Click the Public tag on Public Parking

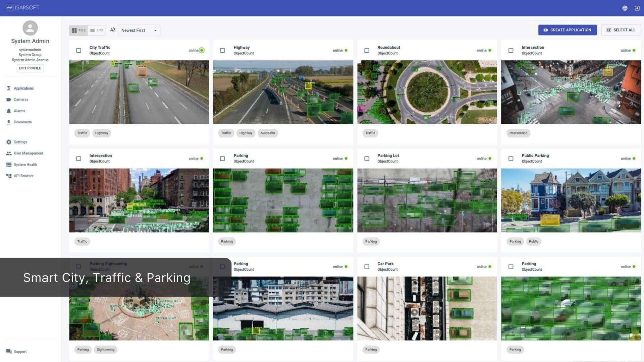pyautogui.click(x=533, y=241)
